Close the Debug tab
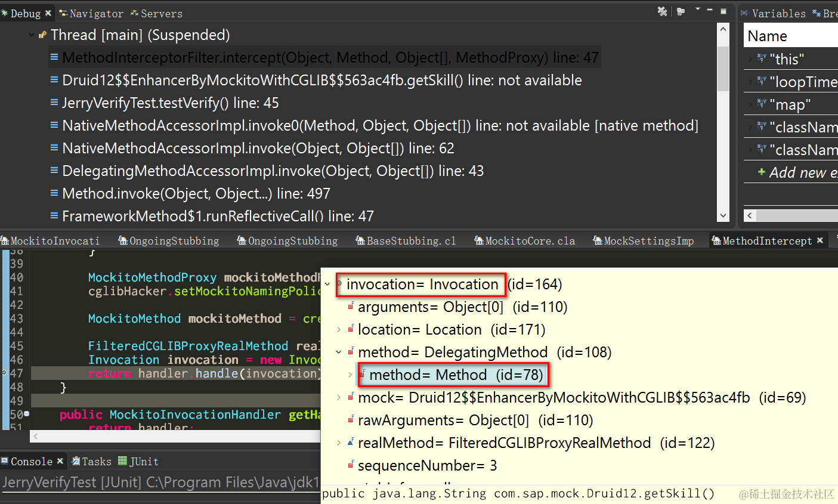Screen dimensions: 838x504 click(x=48, y=13)
